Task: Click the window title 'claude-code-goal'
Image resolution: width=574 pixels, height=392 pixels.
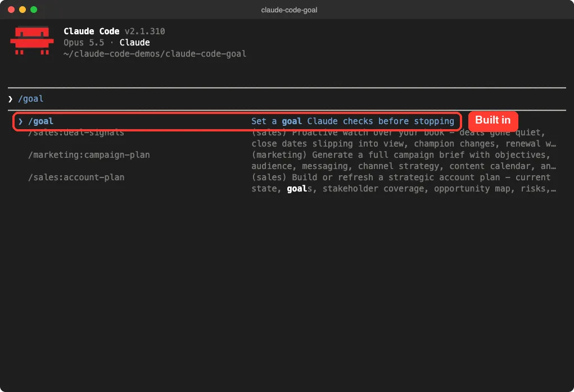Action: [289, 10]
